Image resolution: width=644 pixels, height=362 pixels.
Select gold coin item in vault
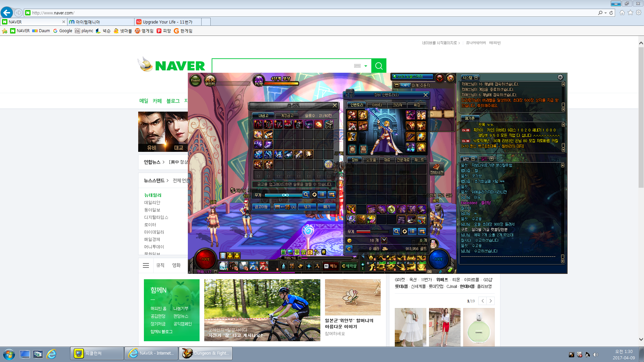(328, 165)
